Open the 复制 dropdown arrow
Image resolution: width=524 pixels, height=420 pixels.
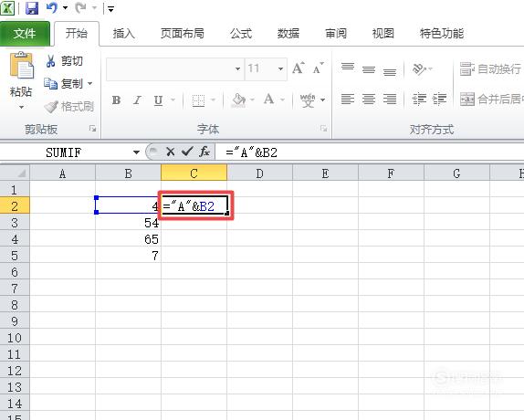[x=89, y=83]
